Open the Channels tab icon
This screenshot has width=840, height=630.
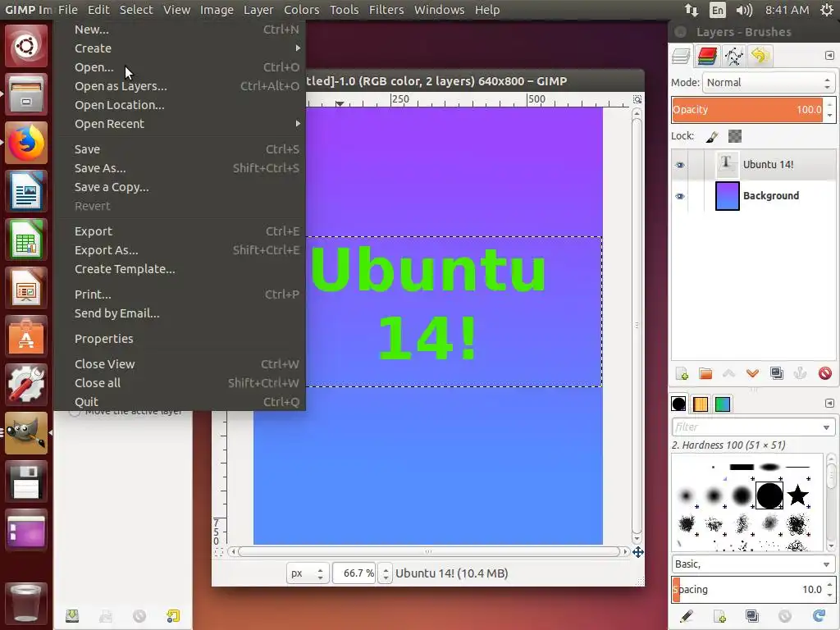(x=707, y=56)
